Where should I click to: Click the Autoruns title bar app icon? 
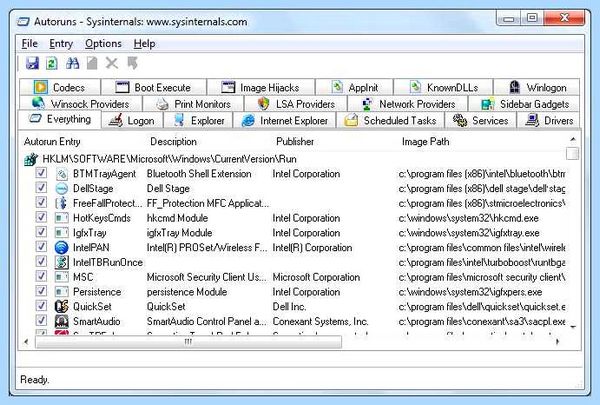(23, 22)
